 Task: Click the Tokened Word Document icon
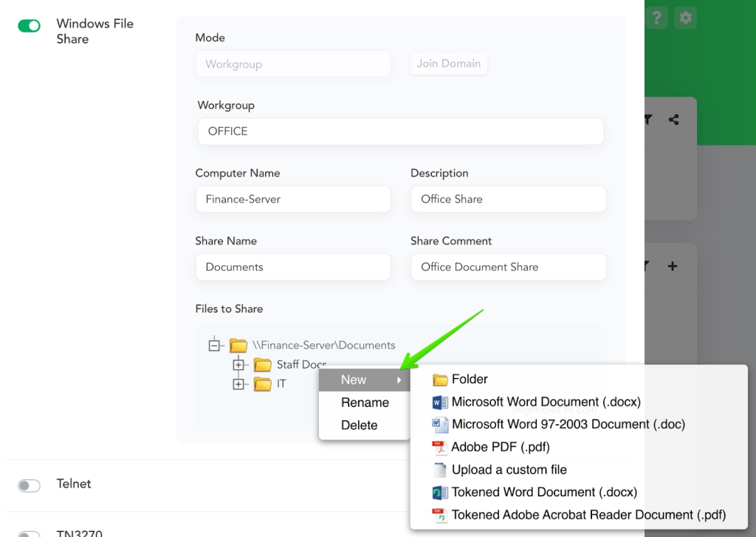440,493
